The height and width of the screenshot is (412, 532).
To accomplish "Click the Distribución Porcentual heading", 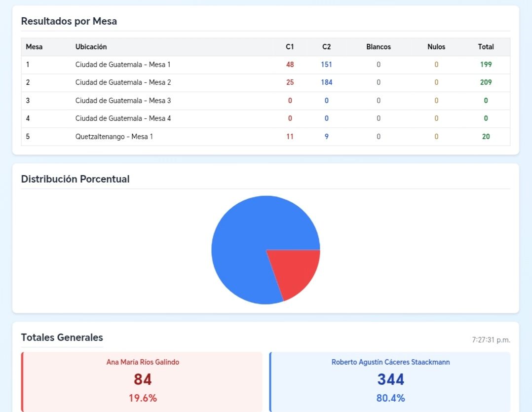I will click(x=75, y=179).
